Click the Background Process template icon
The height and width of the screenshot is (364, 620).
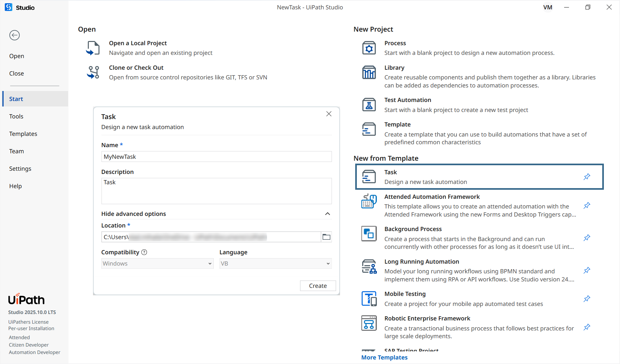click(x=369, y=234)
